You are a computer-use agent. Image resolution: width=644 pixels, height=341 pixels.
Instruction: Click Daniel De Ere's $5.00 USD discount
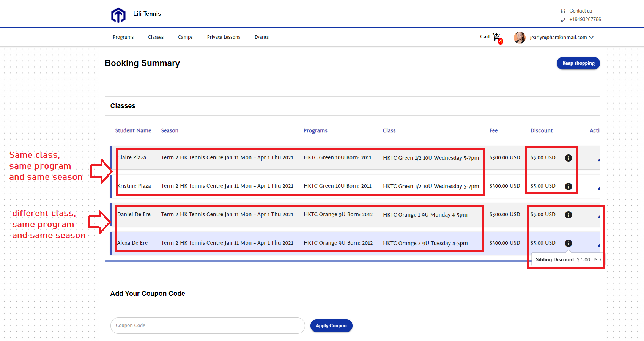pos(543,214)
